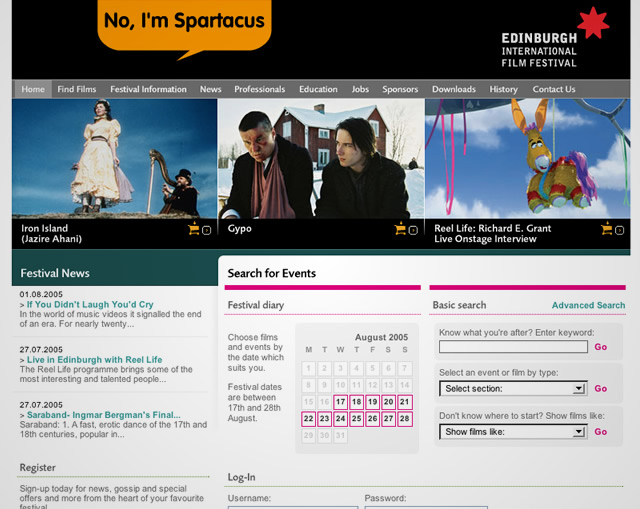Click the 'No, I'm Spartacus' speech bubble

point(184,29)
